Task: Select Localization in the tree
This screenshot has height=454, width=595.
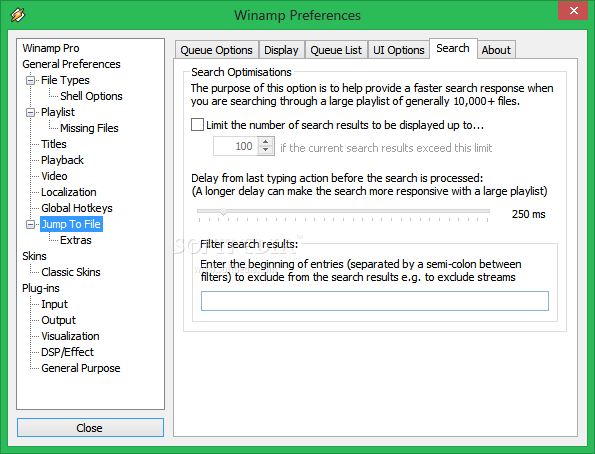Action: 69,192
